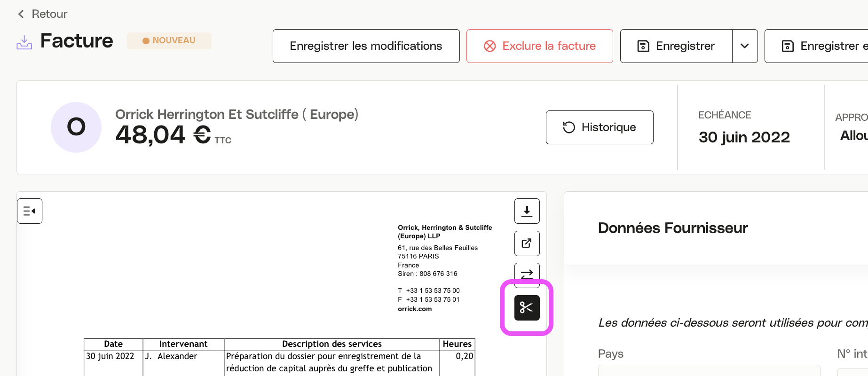Go back using the Retour chevron
The width and height of the screenshot is (868, 376).
21,14
